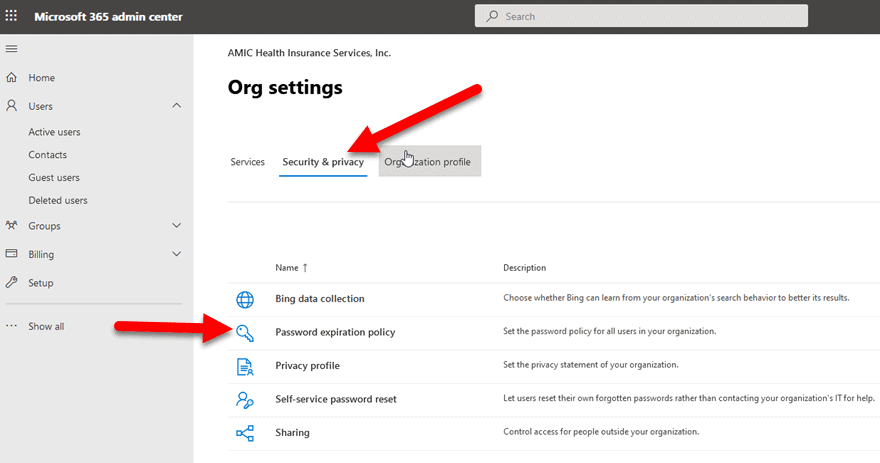Viewport: 880px width, 463px height.
Task: Click AMIC Health Insurance Services, Inc. text
Action: 309,53
